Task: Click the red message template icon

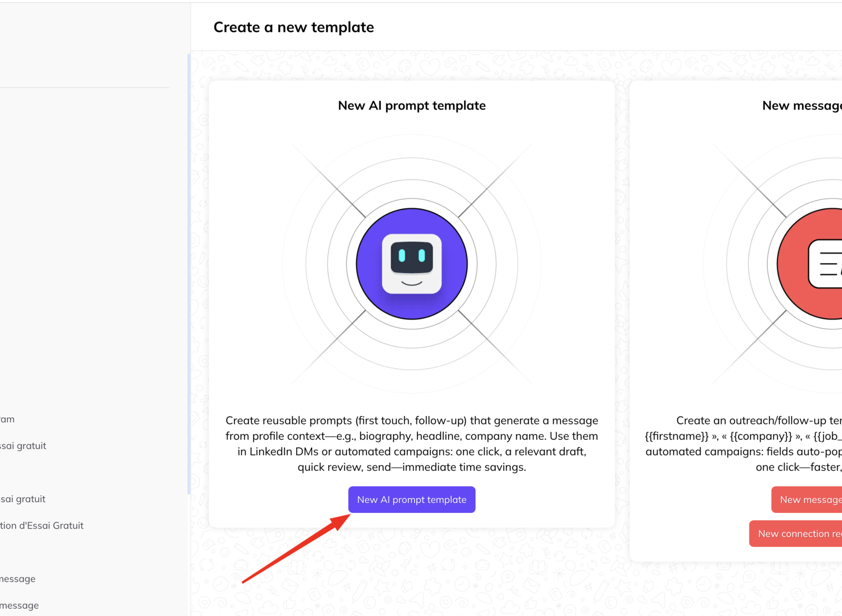Action: [810, 264]
